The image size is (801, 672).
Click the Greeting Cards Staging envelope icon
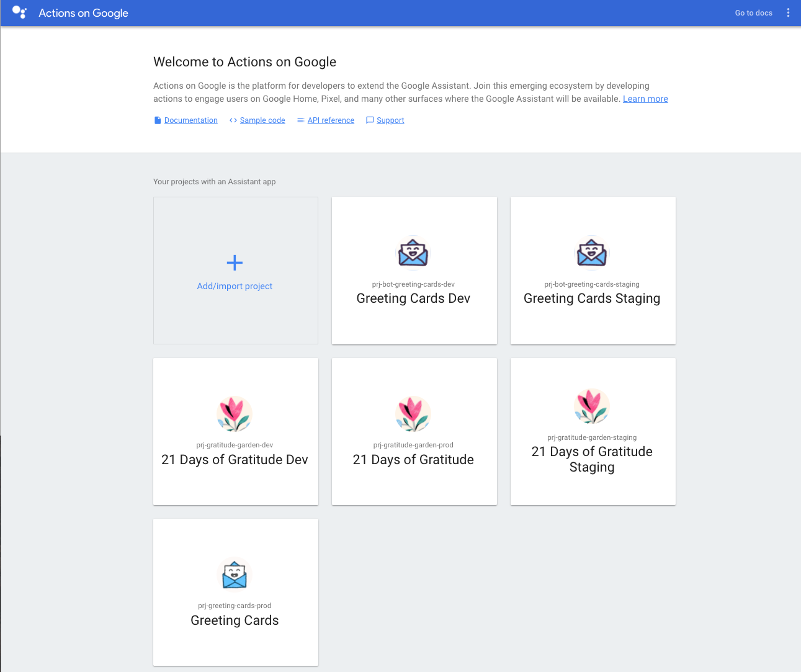click(x=592, y=253)
